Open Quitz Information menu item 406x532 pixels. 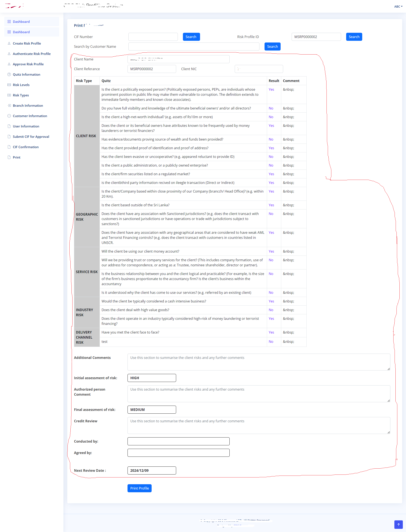pos(32,74)
